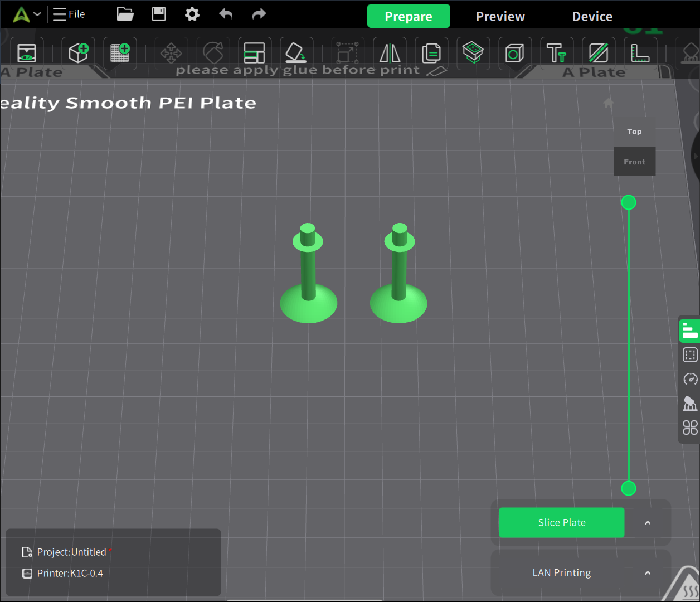Click the top handle of the layer slider

click(629, 202)
